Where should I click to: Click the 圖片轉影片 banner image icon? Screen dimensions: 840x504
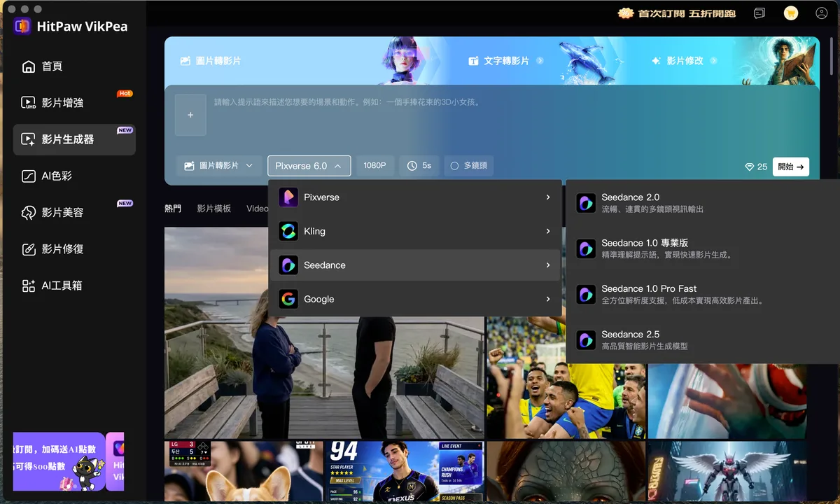(185, 61)
